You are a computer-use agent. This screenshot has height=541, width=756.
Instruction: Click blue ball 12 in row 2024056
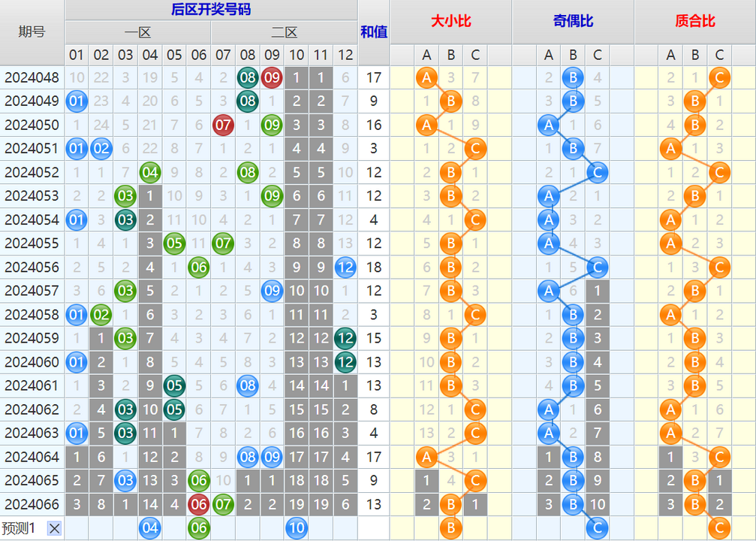345,267
